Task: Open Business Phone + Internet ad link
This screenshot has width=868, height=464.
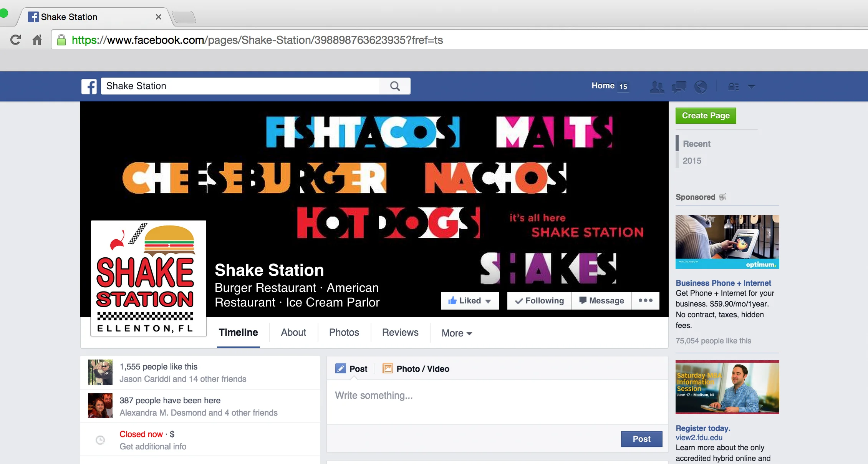Action: tap(724, 283)
